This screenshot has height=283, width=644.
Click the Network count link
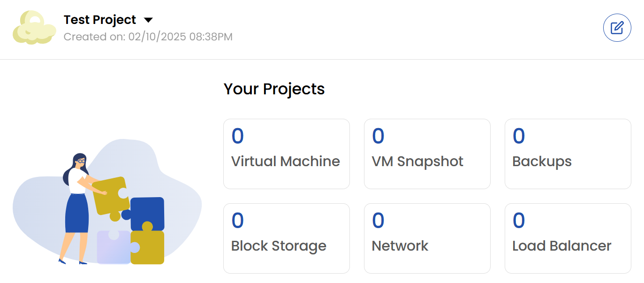click(x=378, y=220)
